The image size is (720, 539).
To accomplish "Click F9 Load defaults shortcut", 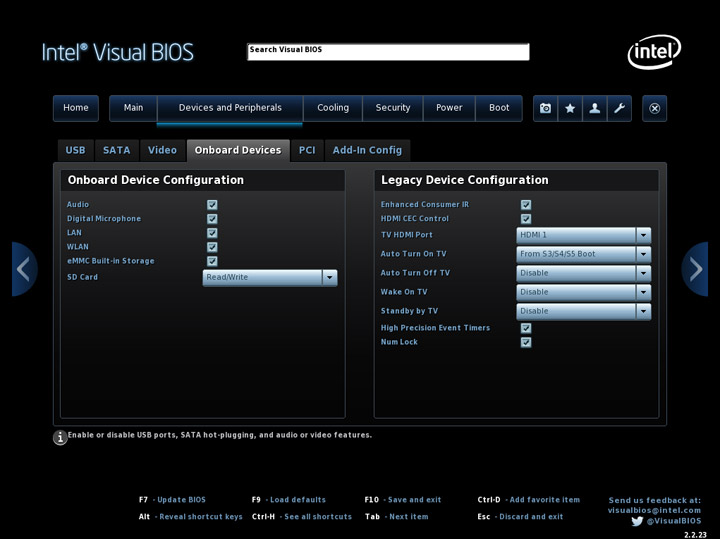I will point(289,500).
